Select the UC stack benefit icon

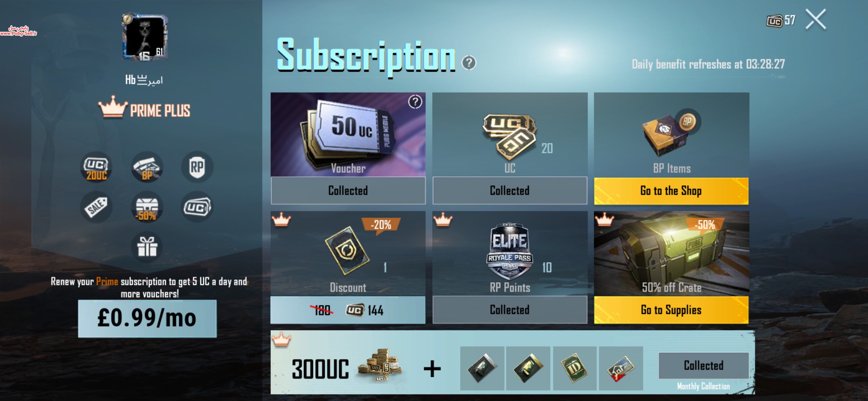197,207
